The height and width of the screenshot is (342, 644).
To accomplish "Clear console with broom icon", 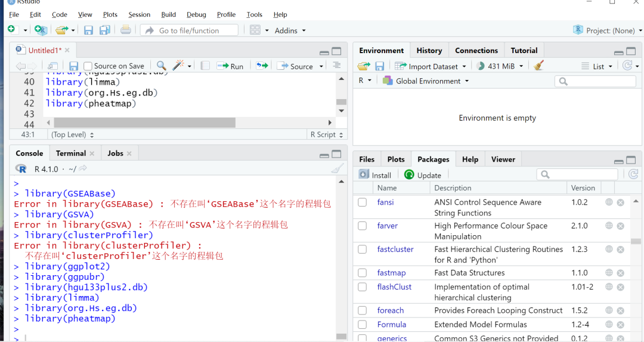I will click(x=337, y=168).
